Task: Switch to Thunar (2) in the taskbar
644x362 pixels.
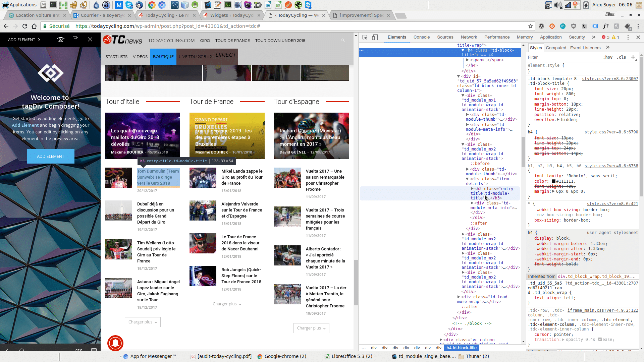Action: click(x=474, y=356)
